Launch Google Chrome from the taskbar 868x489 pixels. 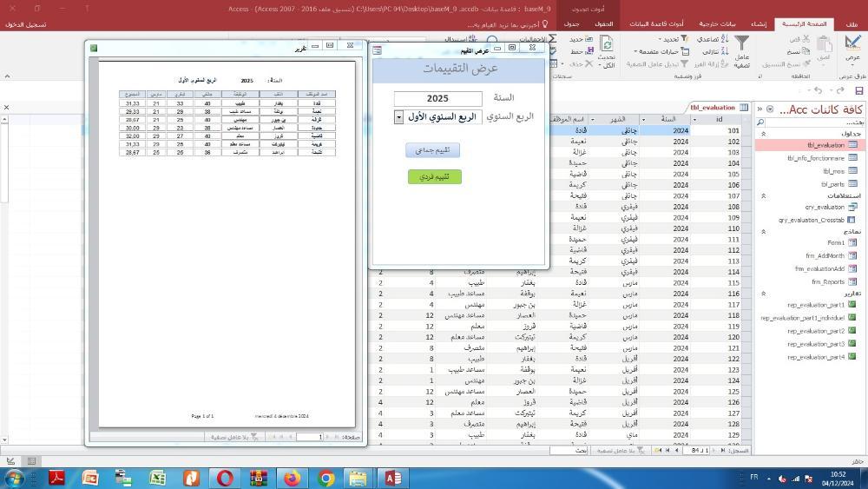(325, 478)
